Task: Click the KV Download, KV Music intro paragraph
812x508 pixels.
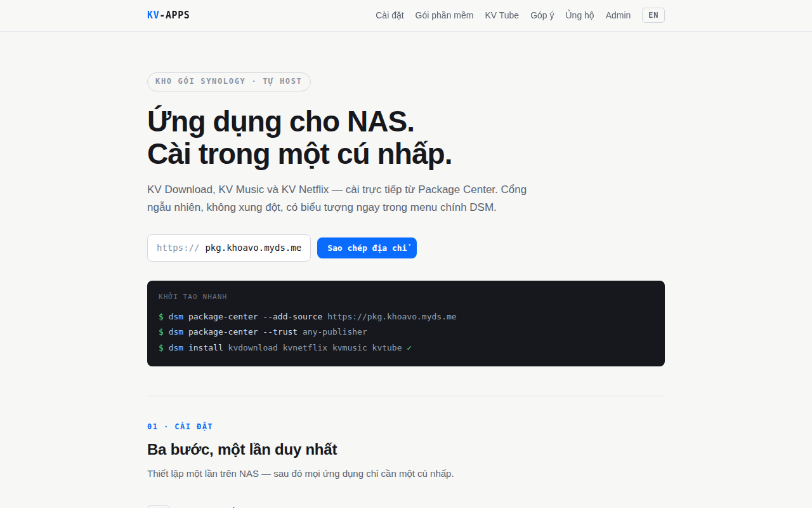Action: coord(337,198)
